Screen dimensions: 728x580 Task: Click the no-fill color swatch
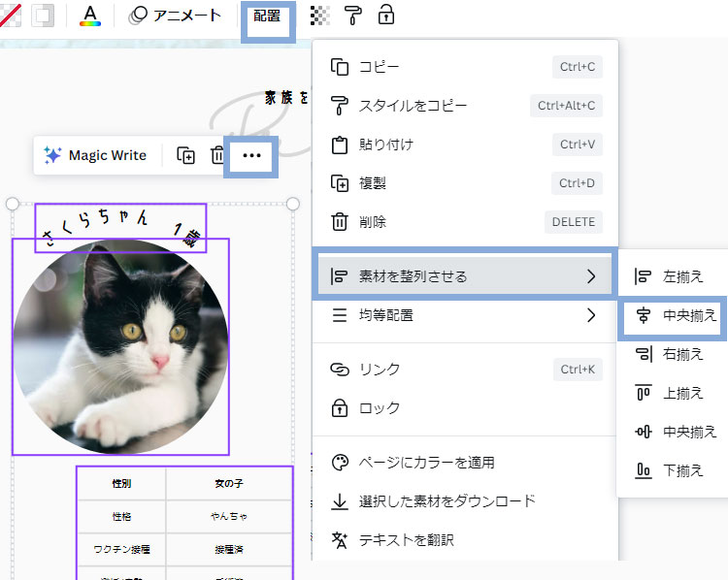[10, 16]
